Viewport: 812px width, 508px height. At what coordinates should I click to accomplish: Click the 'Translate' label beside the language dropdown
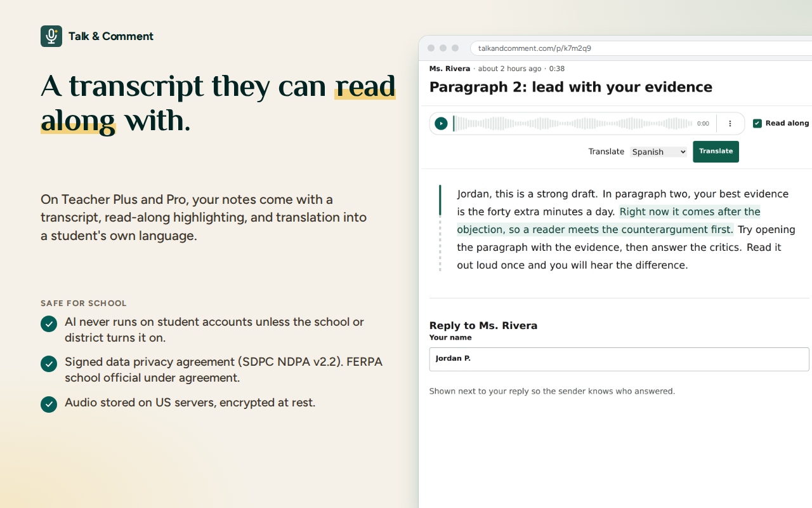[x=606, y=152]
